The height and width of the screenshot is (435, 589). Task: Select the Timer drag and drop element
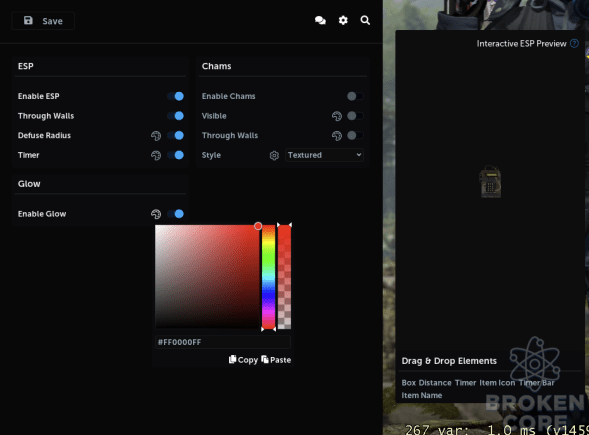point(465,383)
